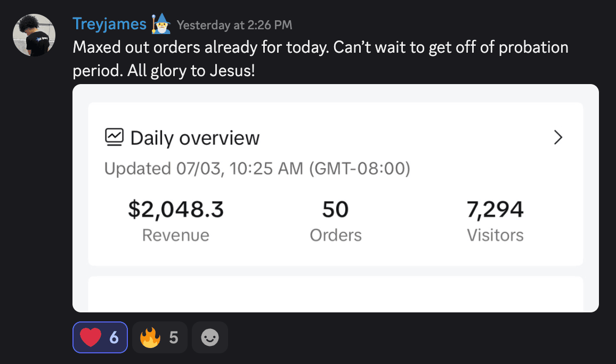The height and width of the screenshot is (364, 616).
Task: Select the Revenue label
Action: click(x=176, y=235)
